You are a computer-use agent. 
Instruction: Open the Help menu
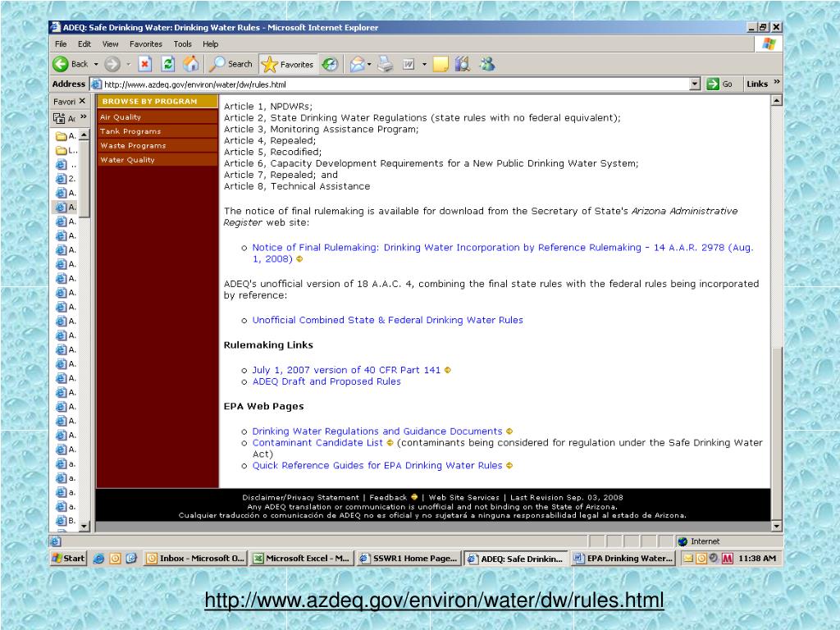tap(210, 44)
